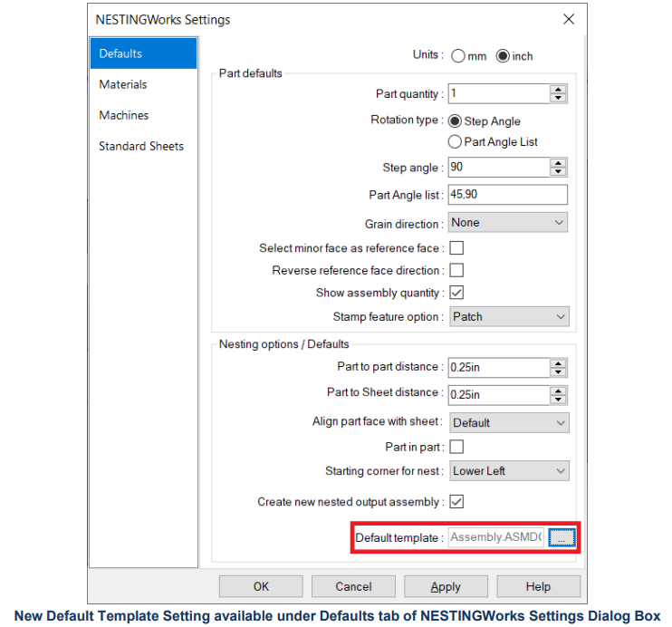672x627 pixels.
Task: Open Help for NESTINGWorks Settings
Action: pos(538,587)
